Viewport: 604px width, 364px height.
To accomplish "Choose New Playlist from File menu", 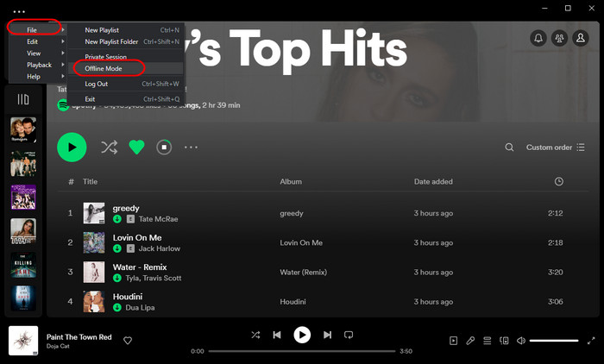I will pos(126,30).
